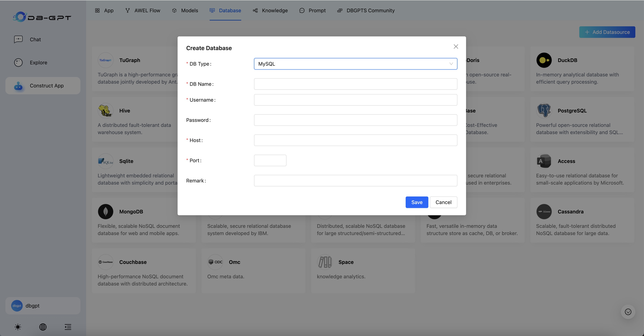This screenshot has width=644, height=336.
Task: Switch to the Models tab
Action: [189, 10]
